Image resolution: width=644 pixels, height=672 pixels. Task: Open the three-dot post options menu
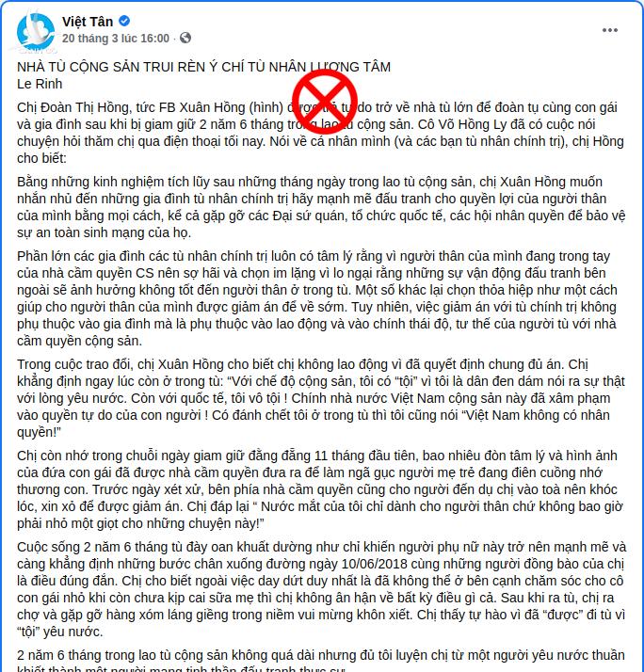[x=610, y=30]
